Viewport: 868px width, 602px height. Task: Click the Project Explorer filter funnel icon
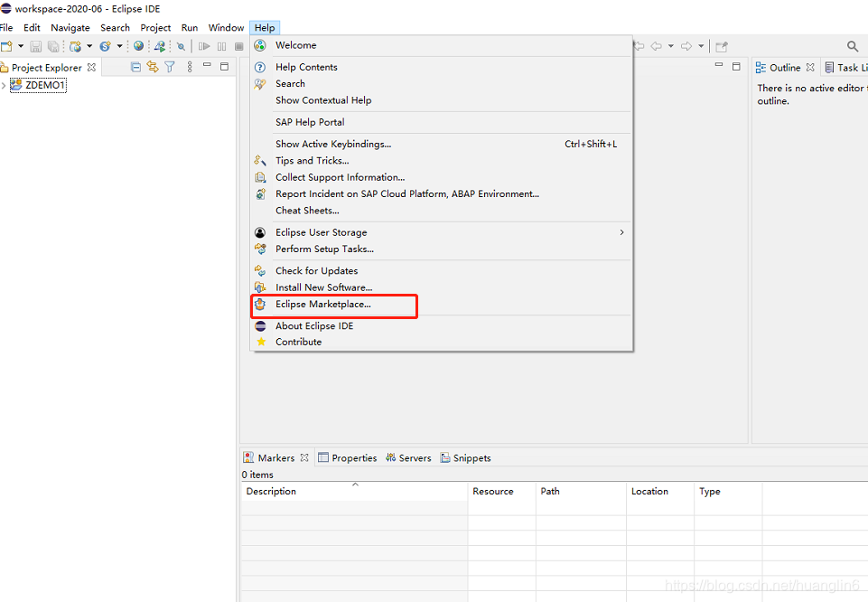click(170, 67)
